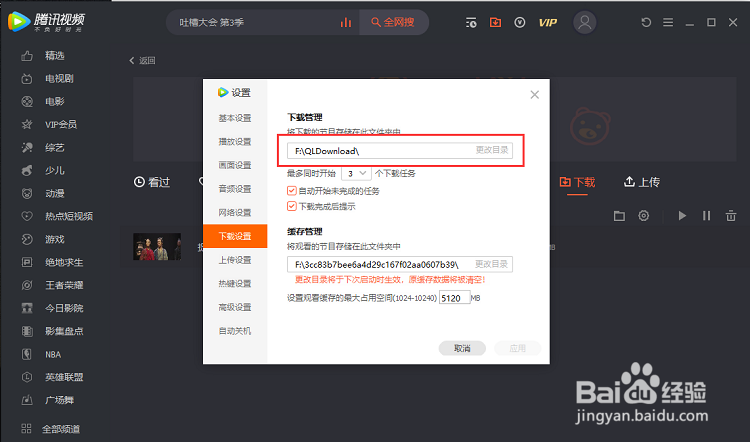Click the trending bars icon in search box
The width and height of the screenshot is (750, 442).
[346, 22]
